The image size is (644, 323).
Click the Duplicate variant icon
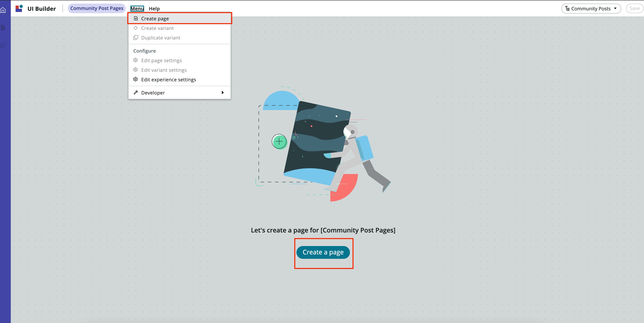click(x=136, y=37)
